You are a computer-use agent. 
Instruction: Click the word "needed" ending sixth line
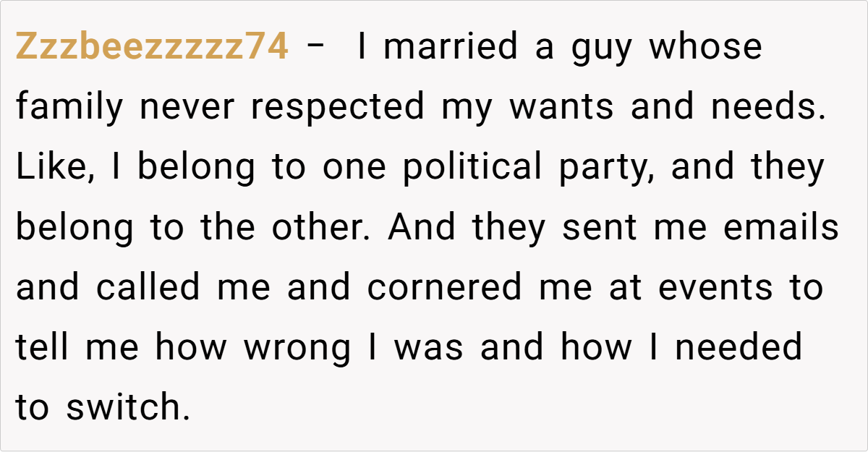coord(739,349)
